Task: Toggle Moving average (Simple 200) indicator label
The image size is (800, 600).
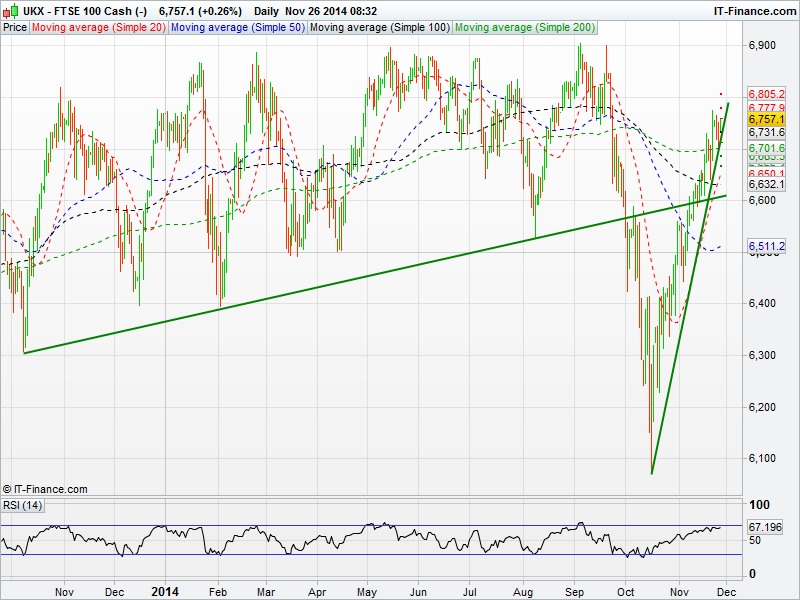Action: coord(523,28)
